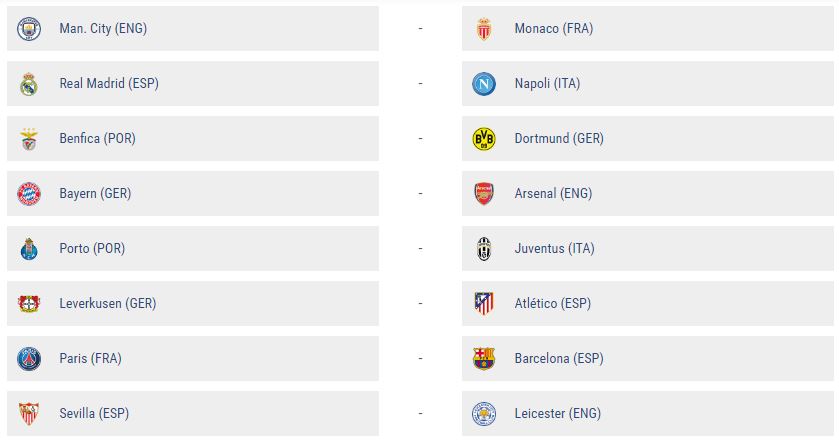Image resolution: width=839 pixels, height=441 pixels.
Task: Click the Real Madrid club crest
Action: pyautogui.click(x=29, y=84)
